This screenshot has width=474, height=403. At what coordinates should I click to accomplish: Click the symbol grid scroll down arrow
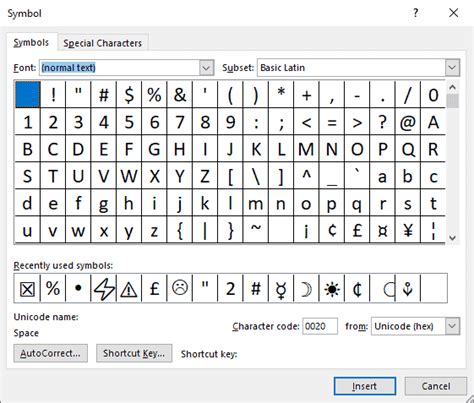[x=452, y=238]
